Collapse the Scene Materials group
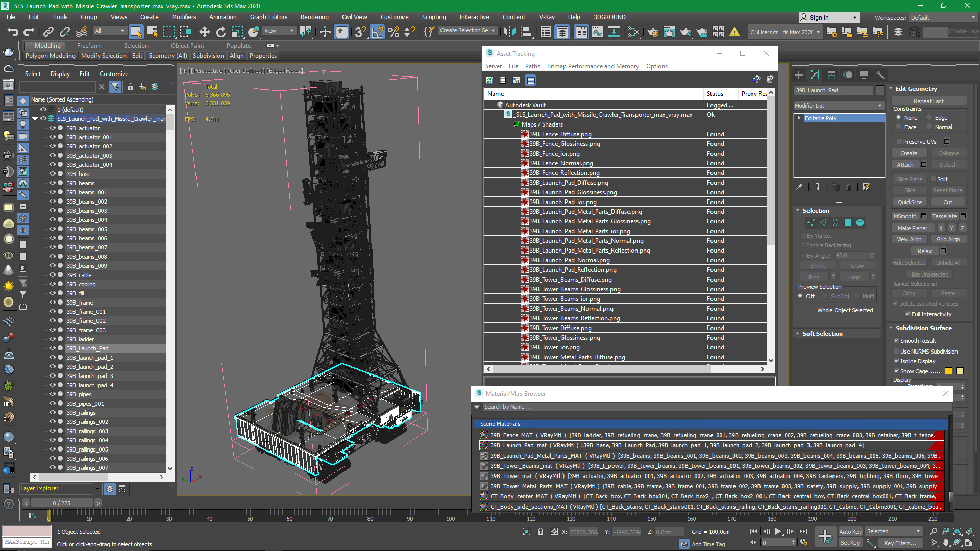Screen dimensions: 980x551 pos(477,424)
